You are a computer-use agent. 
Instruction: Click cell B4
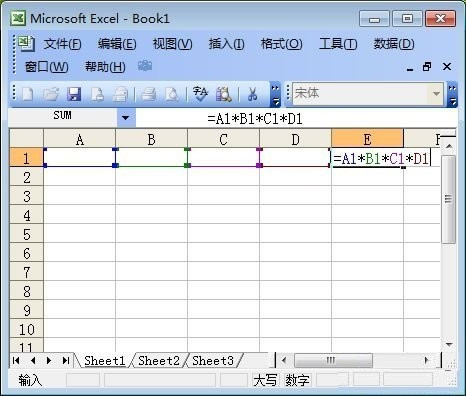pyautogui.click(x=151, y=214)
